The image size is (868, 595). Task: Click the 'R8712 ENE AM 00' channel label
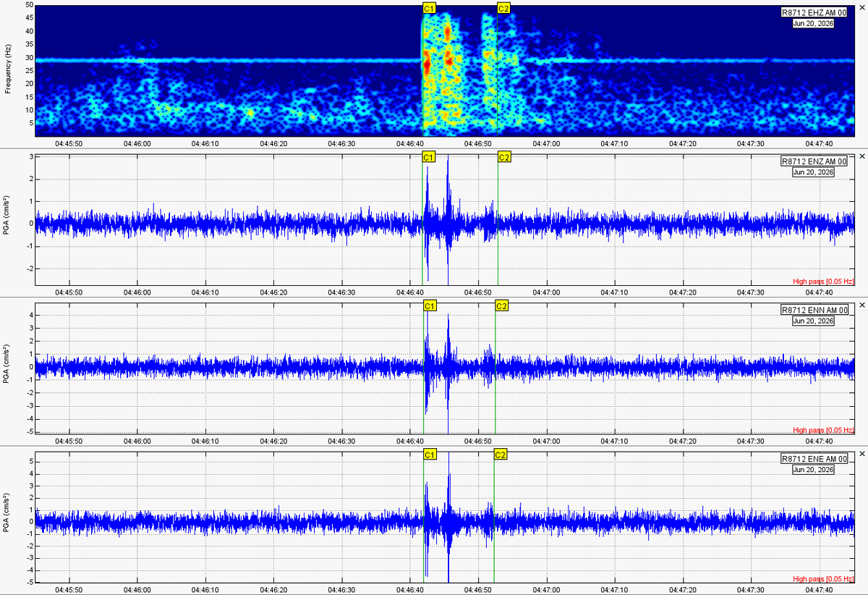tap(814, 459)
